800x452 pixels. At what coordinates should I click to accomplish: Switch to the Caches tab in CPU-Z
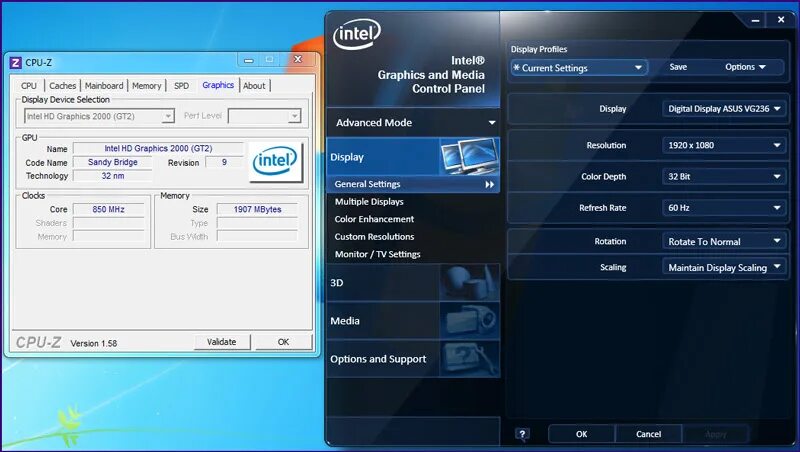click(62, 86)
